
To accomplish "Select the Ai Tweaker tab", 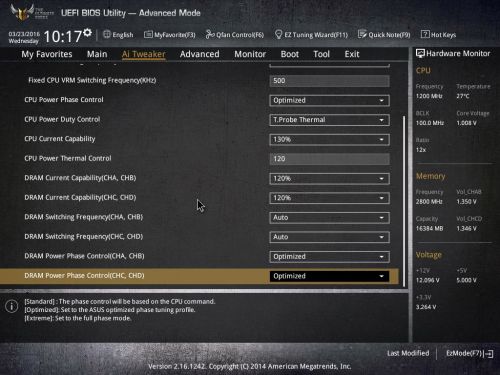I will [144, 54].
